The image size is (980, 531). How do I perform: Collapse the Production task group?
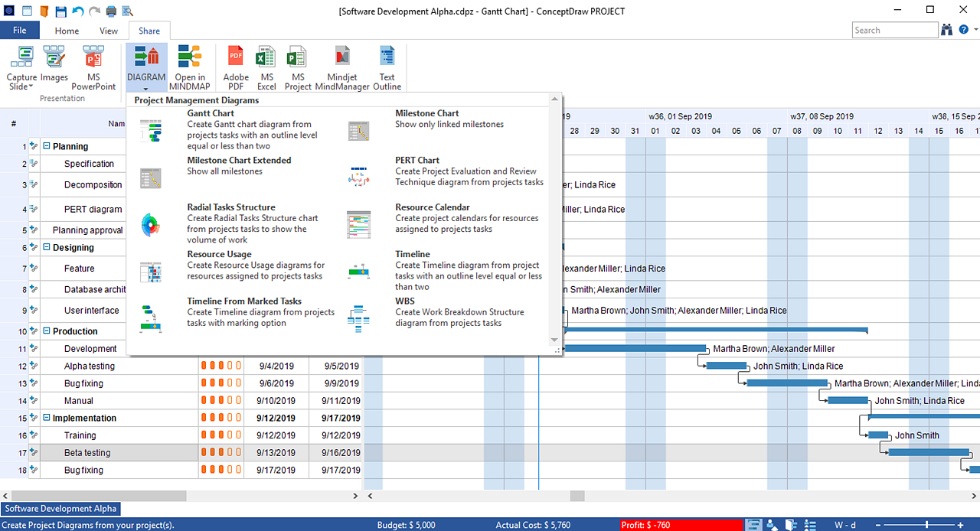tap(47, 331)
